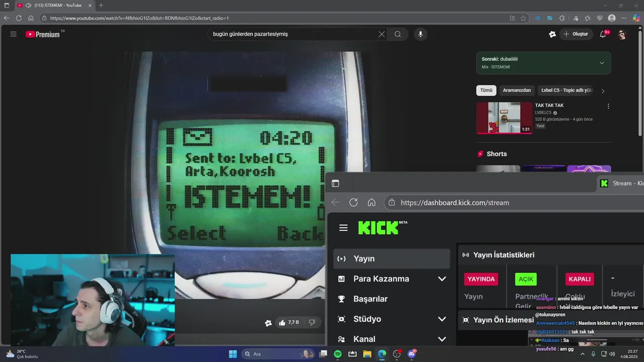644x362 pixels.
Task: Click the YouTube search input field
Action: click(293, 34)
